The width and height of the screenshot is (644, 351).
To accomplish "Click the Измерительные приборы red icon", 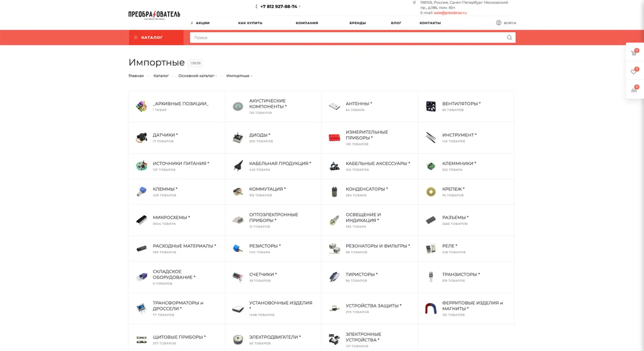I will point(334,138).
